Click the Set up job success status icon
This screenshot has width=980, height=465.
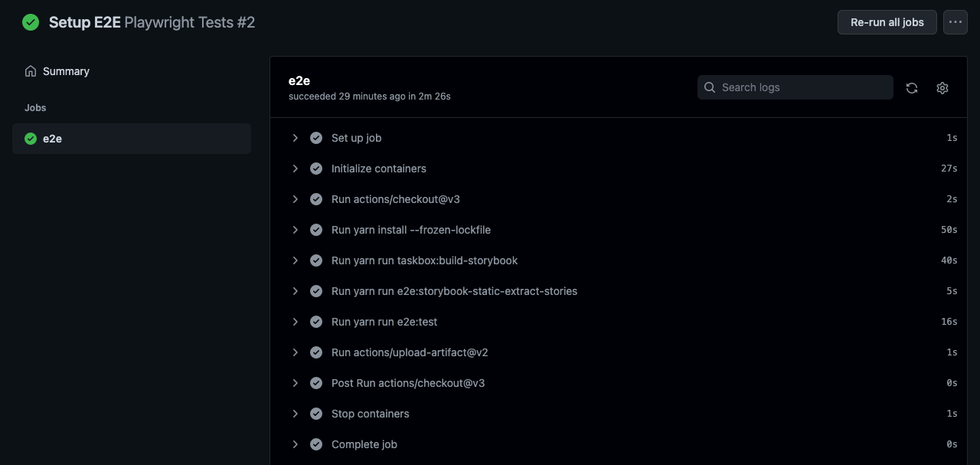(315, 138)
